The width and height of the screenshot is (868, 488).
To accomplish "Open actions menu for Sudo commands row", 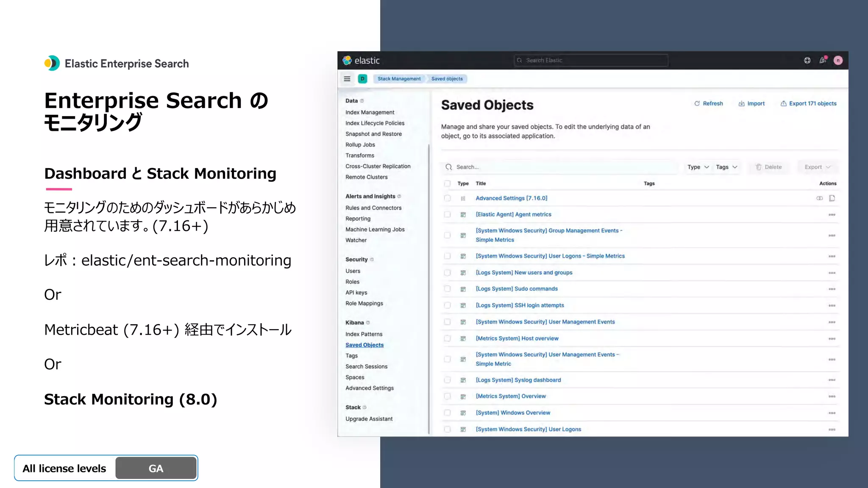I will 832,289.
